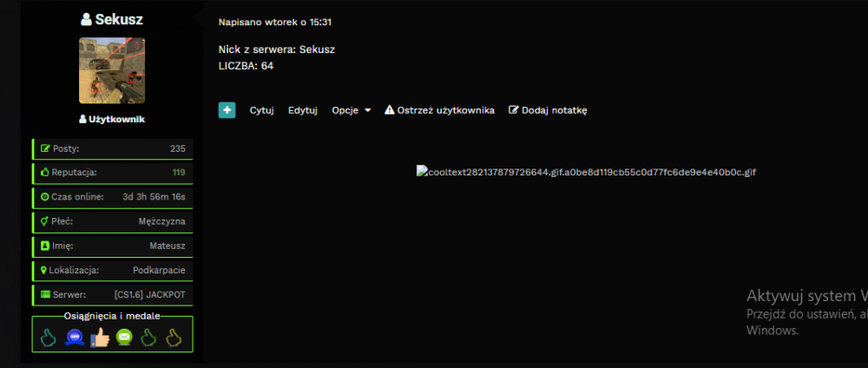Quote this post with Cytuj
This screenshot has width=868, height=368.
[262, 110]
